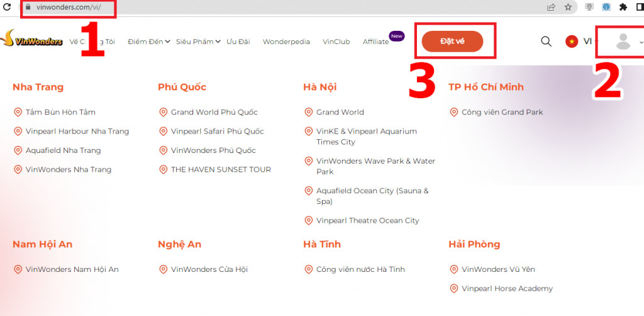Open the VinClub menu item
Screen dimensions: 644x316
336,42
